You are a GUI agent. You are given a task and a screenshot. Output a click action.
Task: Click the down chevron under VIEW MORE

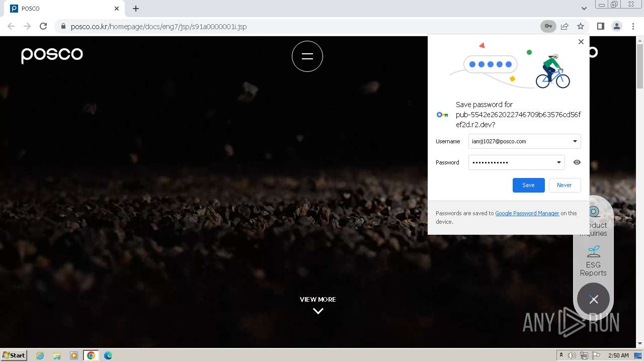(x=318, y=311)
